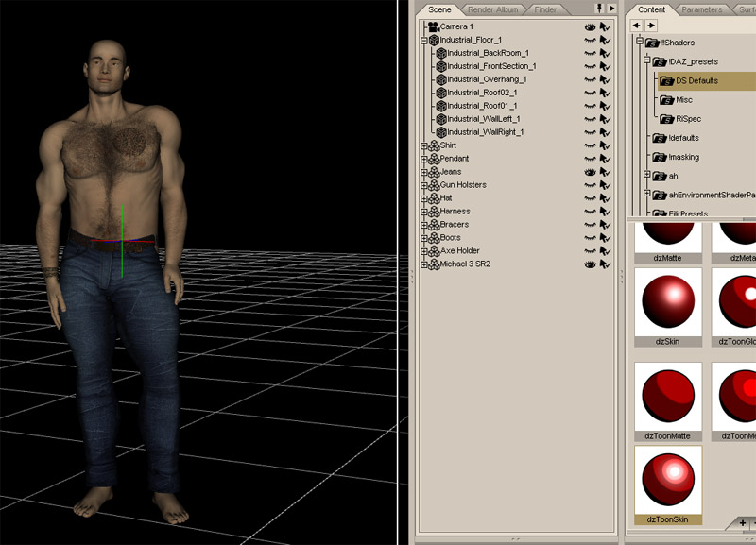Click the Industrial_WallLeft_1 cube icon

pos(441,119)
